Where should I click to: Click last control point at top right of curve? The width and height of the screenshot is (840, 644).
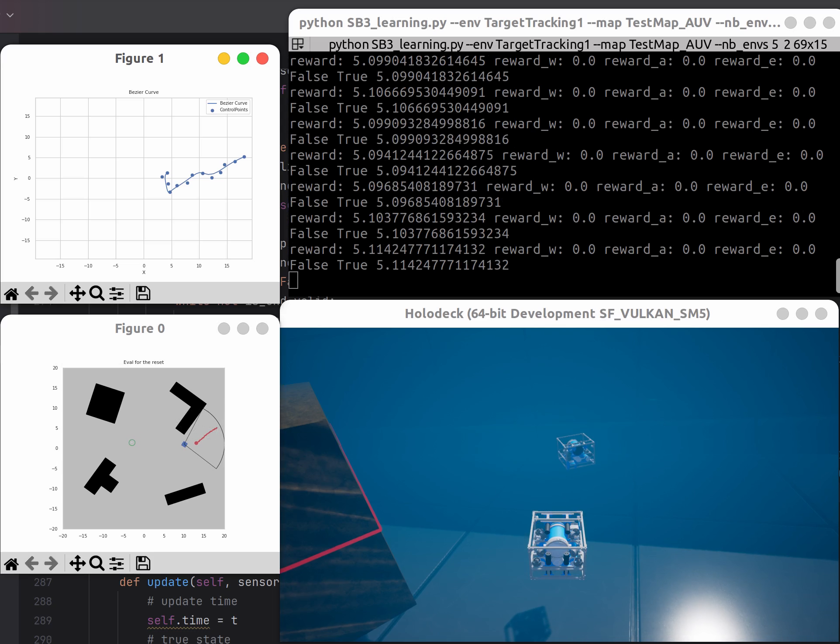(x=244, y=157)
